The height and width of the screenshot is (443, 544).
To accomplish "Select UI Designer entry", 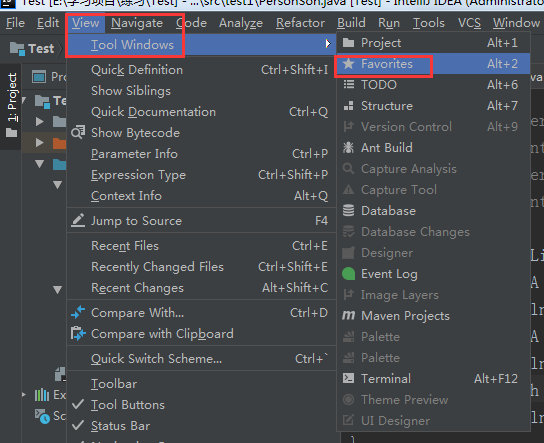I will pyautogui.click(x=434, y=420).
